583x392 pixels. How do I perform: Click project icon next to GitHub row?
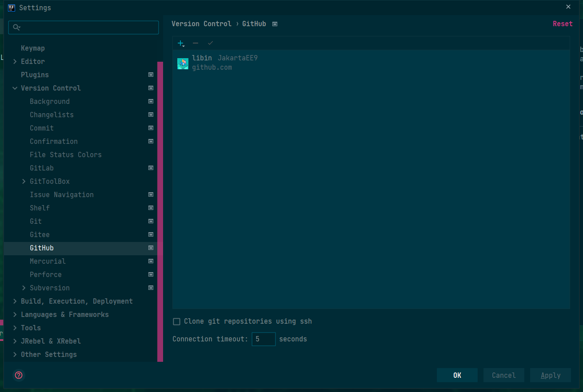tap(151, 248)
